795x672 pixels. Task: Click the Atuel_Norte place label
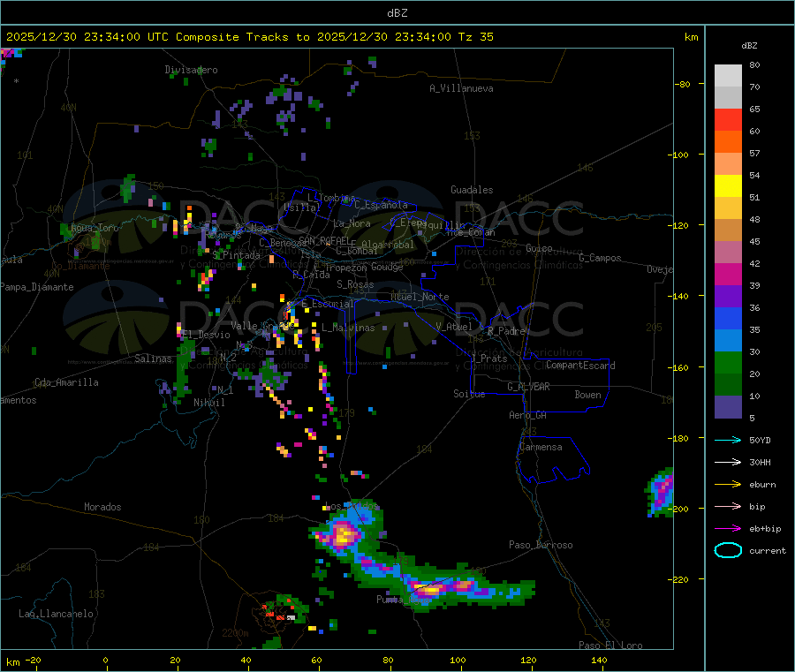click(x=420, y=297)
